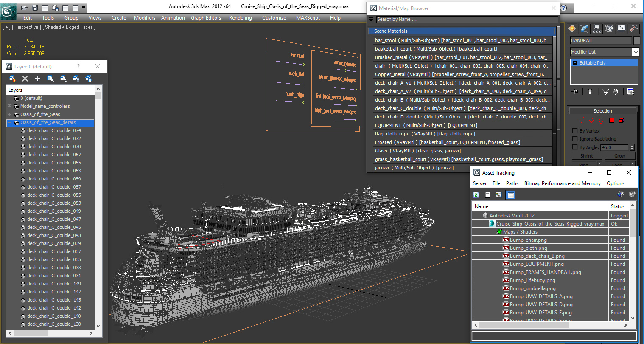
Task: Open the 3ds Max application menu button
Action: point(8,11)
